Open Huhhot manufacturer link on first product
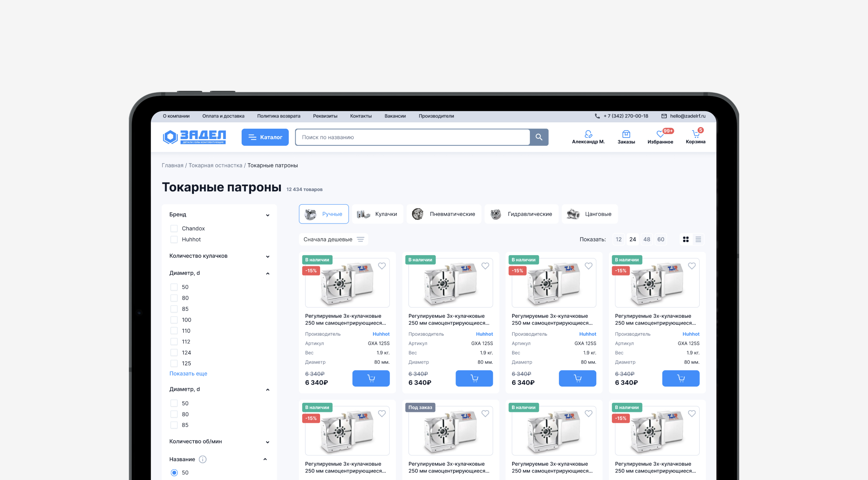Image resolution: width=868 pixels, height=480 pixels. (x=381, y=334)
